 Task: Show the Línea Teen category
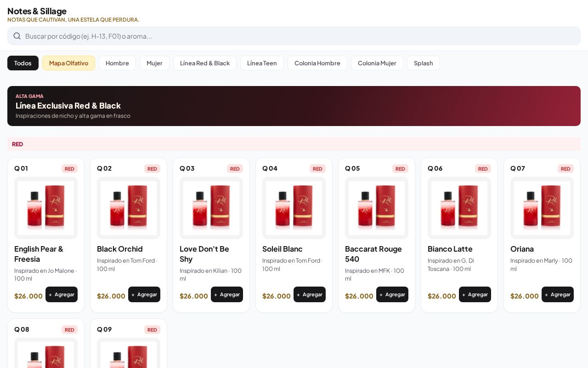tap(262, 63)
